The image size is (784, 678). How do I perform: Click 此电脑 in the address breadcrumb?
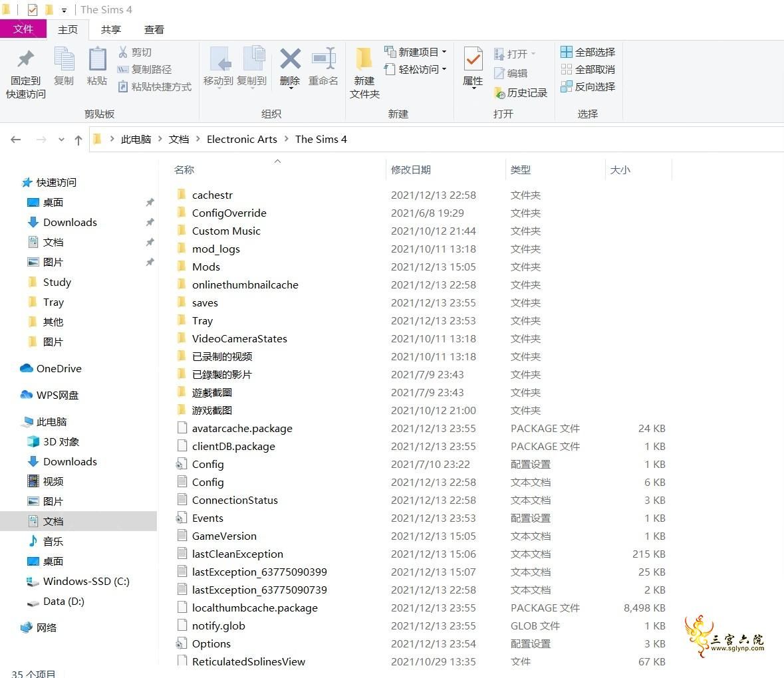coord(136,140)
